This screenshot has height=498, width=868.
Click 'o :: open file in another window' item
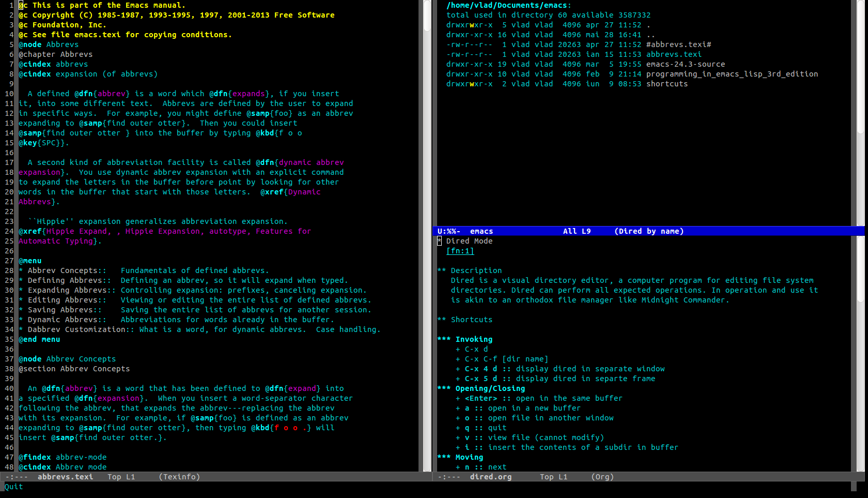click(x=534, y=418)
